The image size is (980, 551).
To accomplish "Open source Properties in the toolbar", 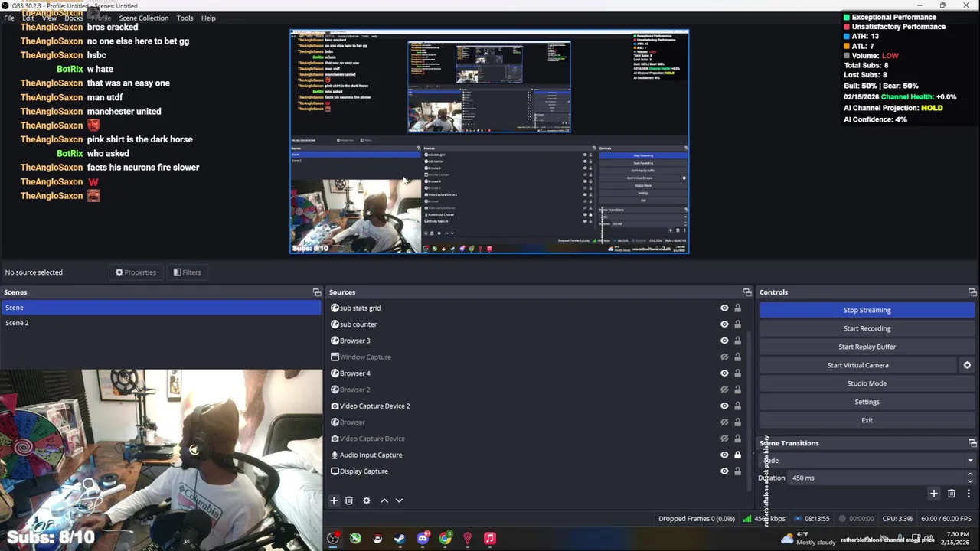I will (136, 272).
